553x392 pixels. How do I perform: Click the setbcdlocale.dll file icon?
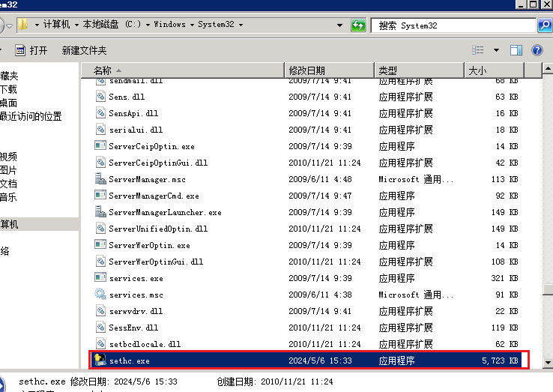tap(100, 344)
